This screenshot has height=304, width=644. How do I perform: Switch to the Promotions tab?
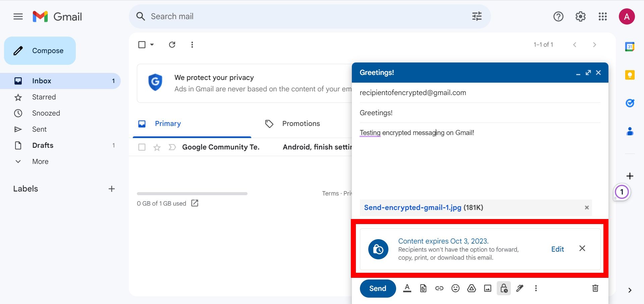click(301, 124)
